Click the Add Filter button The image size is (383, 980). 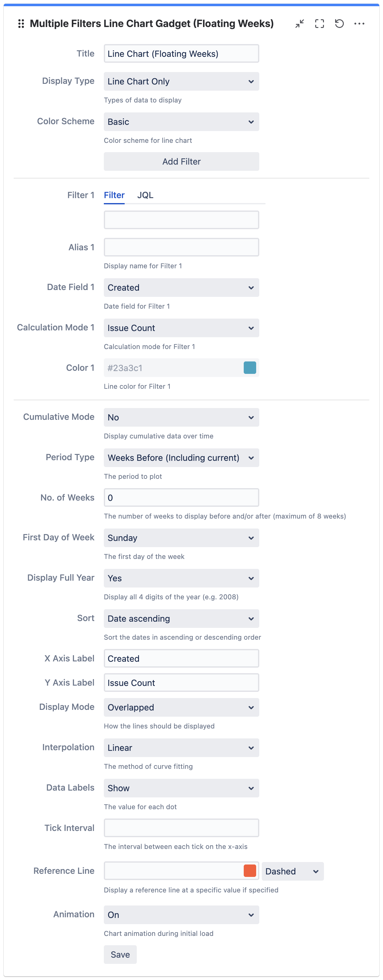pos(181,162)
